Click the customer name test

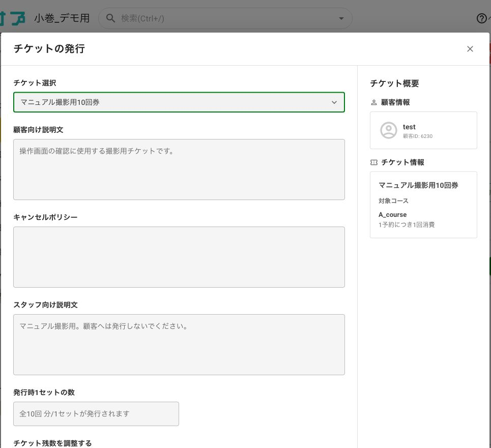pos(409,127)
